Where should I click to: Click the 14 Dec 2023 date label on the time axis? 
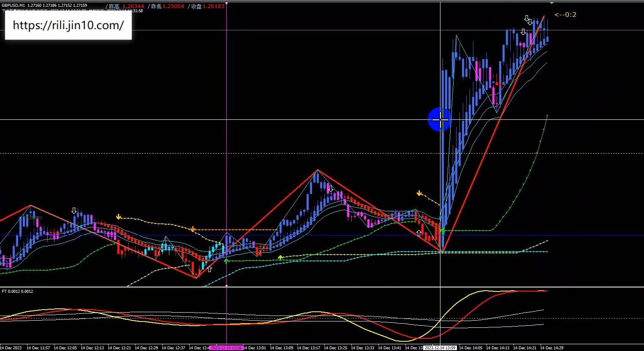(x=11, y=348)
